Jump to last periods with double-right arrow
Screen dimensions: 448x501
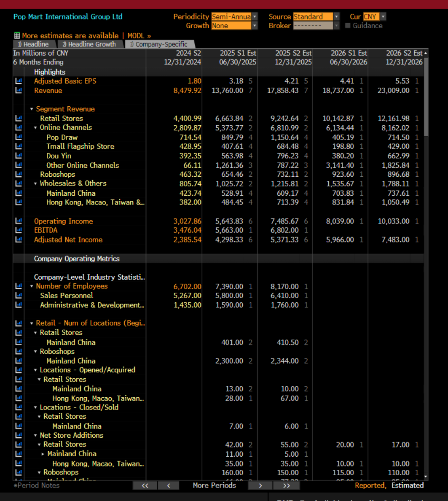pyautogui.click(x=287, y=486)
